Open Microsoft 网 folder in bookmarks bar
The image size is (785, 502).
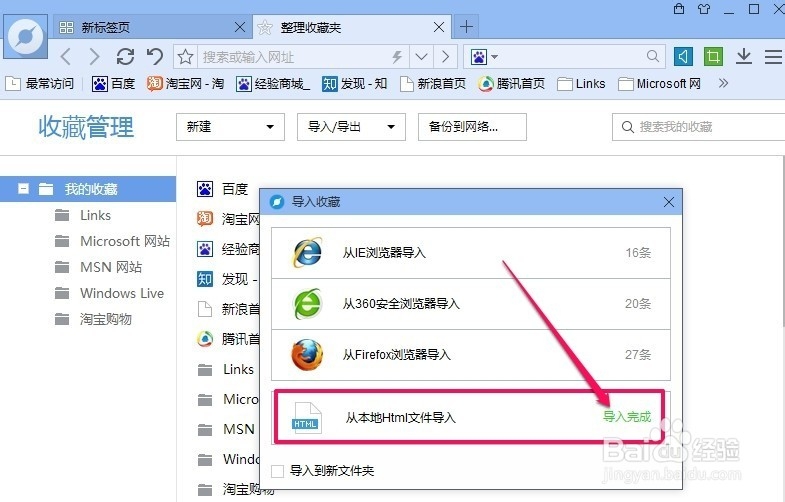pos(659,84)
